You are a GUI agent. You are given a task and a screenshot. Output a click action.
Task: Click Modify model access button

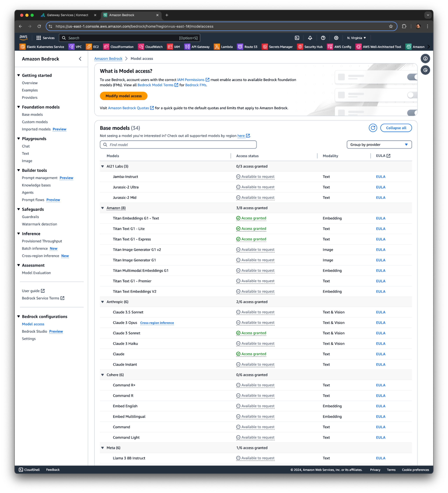pyautogui.click(x=123, y=96)
